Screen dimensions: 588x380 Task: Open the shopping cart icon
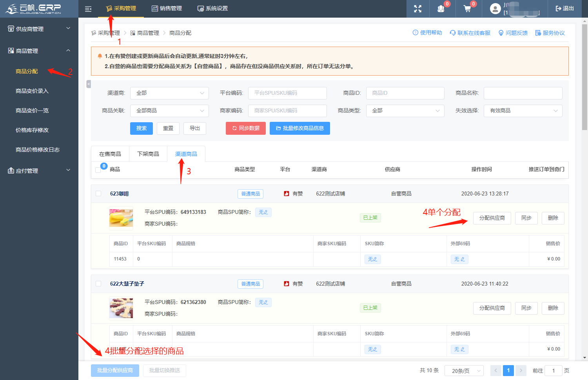coord(467,9)
